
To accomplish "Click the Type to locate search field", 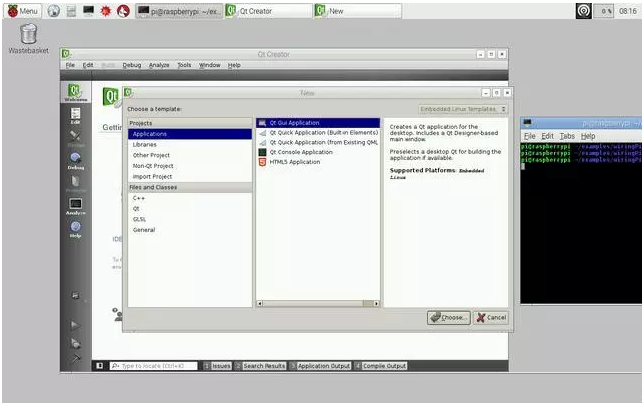I will coord(152,366).
